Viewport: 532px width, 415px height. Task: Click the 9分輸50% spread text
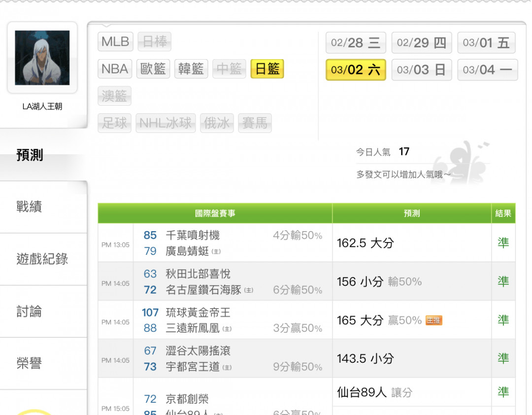pyautogui.click(x=298, y=367)
